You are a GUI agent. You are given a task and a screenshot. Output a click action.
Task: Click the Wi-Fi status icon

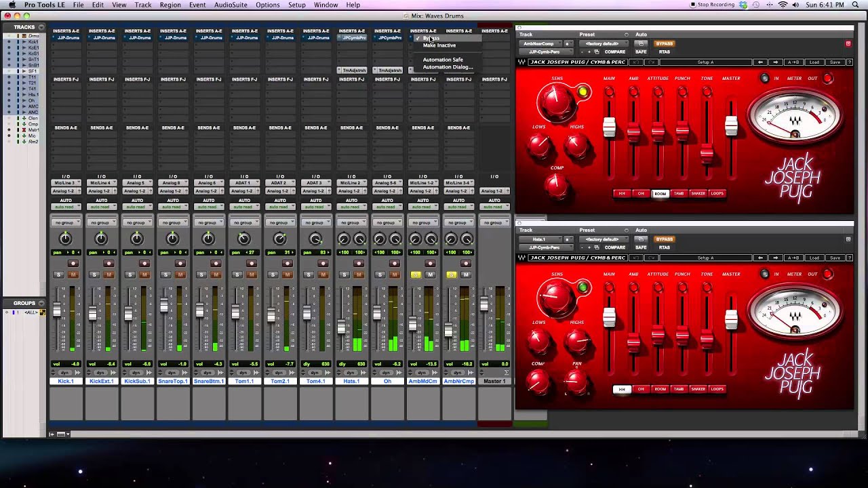(783, 5)
